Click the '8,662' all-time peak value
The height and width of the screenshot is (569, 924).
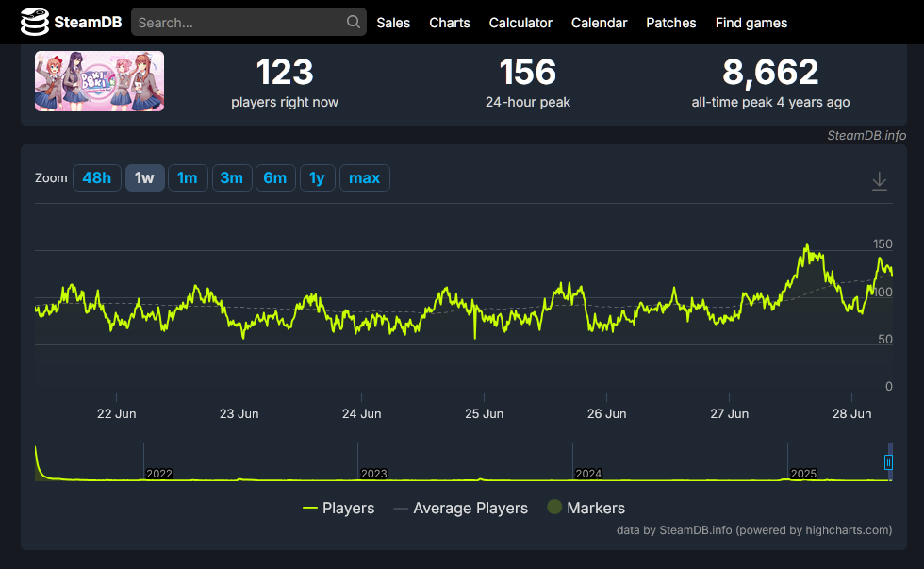[771, 72]
